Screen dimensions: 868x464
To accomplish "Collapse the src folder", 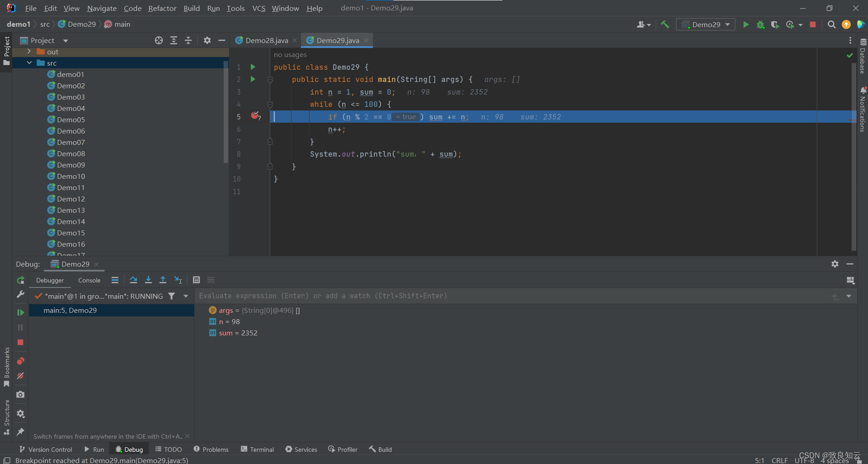I will [x=29, y=63].
